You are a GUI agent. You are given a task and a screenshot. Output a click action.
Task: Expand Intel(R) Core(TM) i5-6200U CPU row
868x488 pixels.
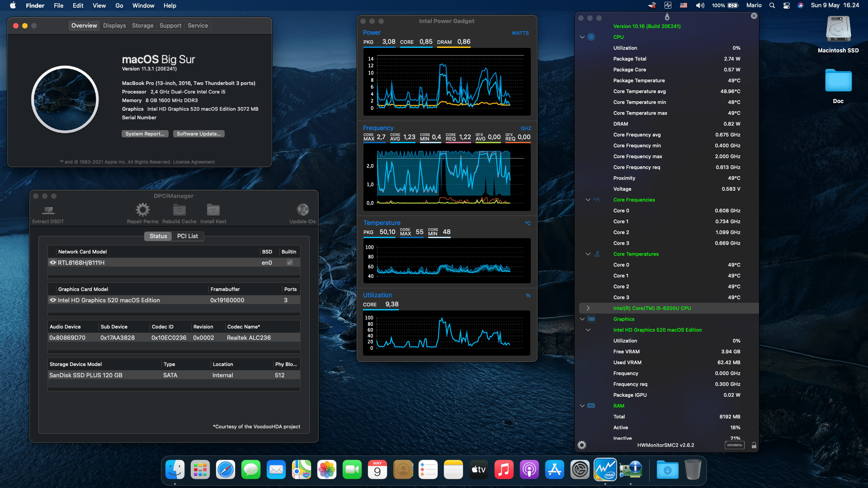click(588, 308)
